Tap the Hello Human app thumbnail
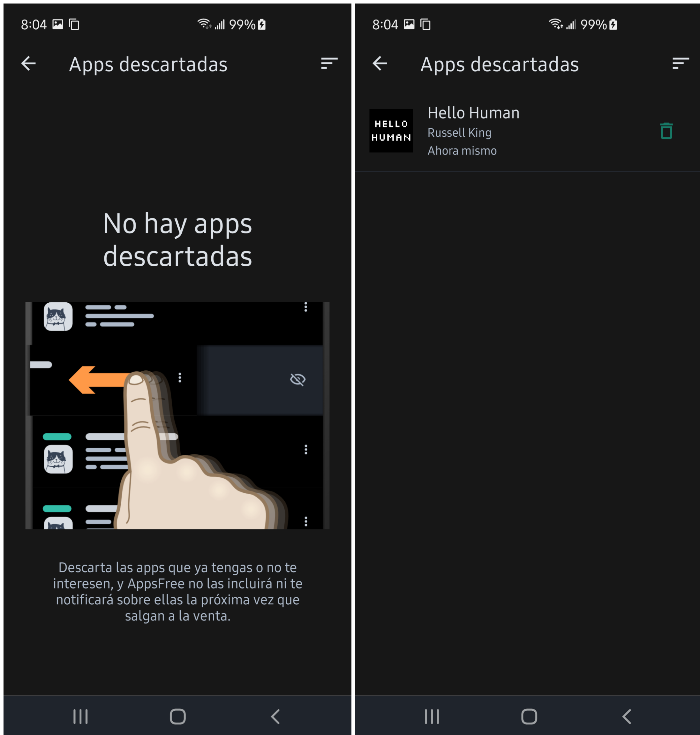 pyautogui.click(x=391, y=131)
